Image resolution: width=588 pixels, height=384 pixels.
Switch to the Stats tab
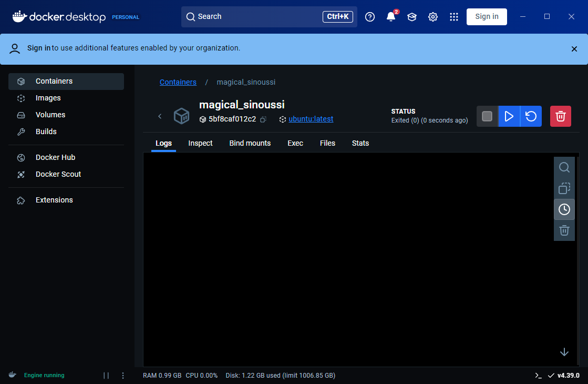point(360,144)
